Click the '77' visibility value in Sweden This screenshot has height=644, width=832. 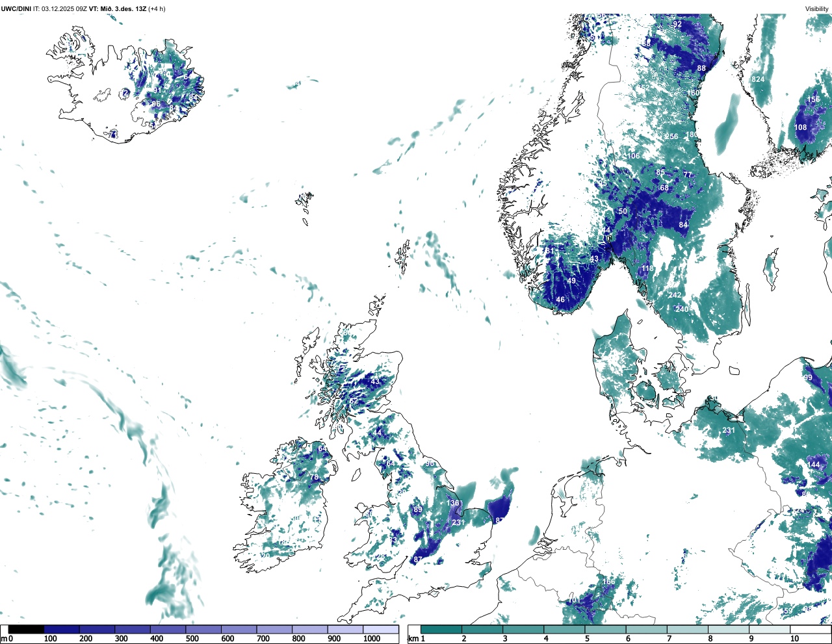point(688,175)
